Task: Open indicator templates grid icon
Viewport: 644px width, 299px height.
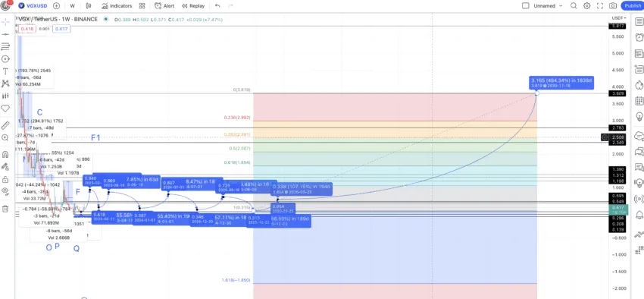Action: (x=142, y=6)
